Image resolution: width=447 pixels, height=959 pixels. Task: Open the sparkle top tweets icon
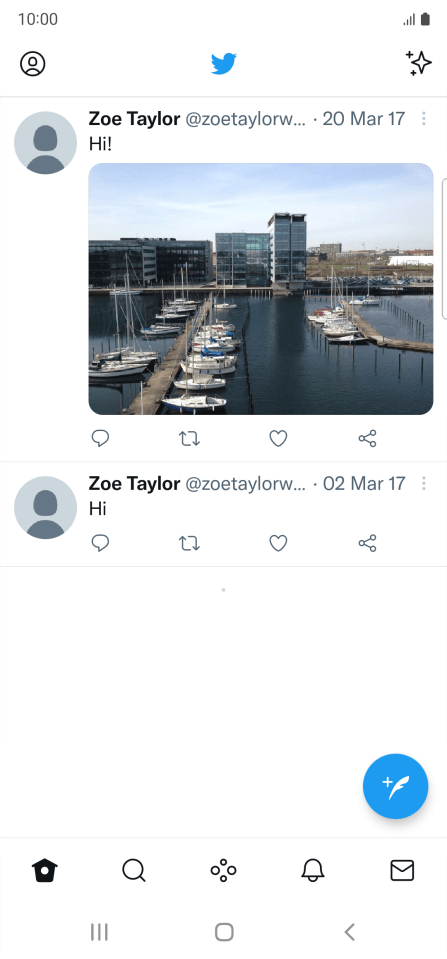point(419,63)
